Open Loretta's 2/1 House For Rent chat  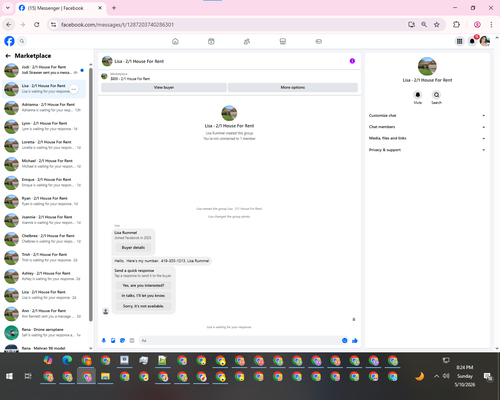pyautogui.click(x=44, y=145)
